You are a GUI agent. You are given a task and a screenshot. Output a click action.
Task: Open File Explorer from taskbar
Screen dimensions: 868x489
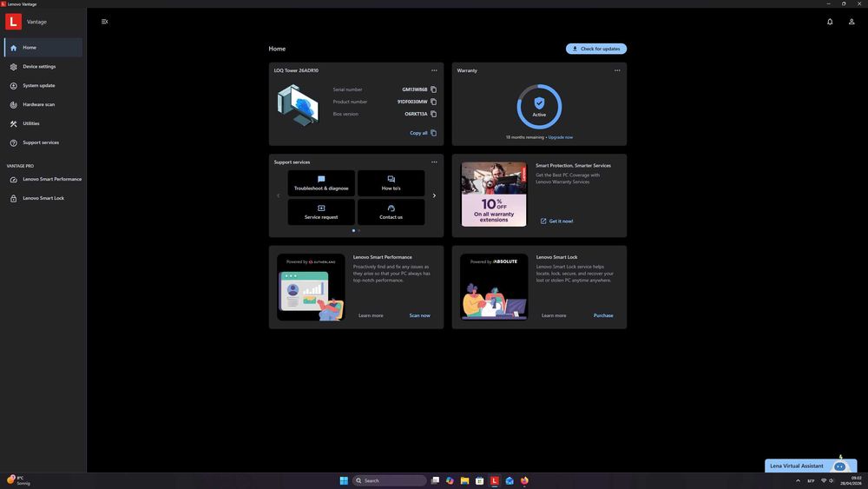click(x=465, y=480)
